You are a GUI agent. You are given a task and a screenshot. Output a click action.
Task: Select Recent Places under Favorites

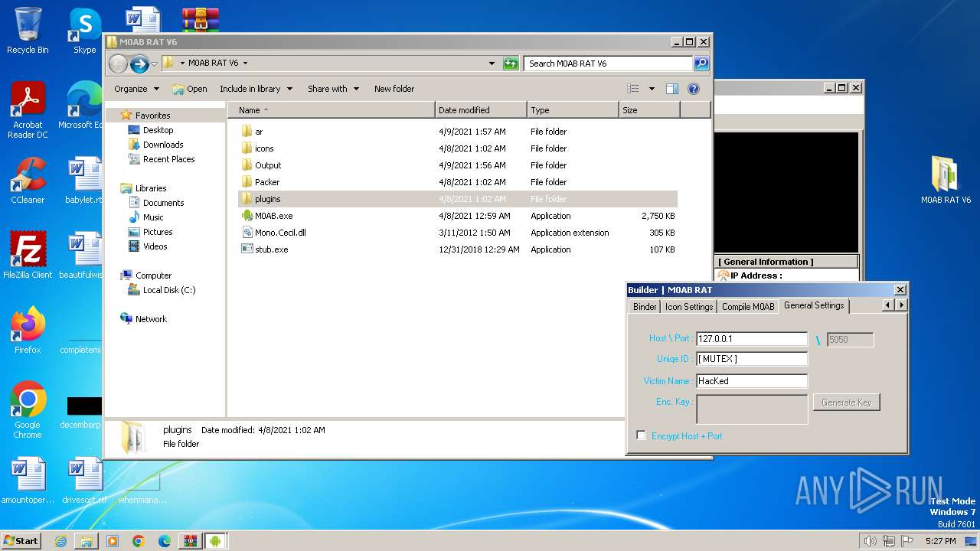(168, 159)
